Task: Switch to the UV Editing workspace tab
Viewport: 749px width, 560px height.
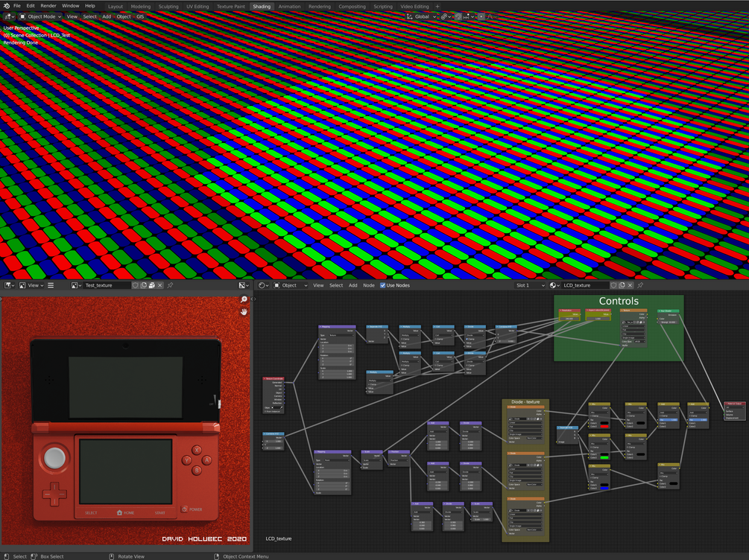Action: [197, 7]
